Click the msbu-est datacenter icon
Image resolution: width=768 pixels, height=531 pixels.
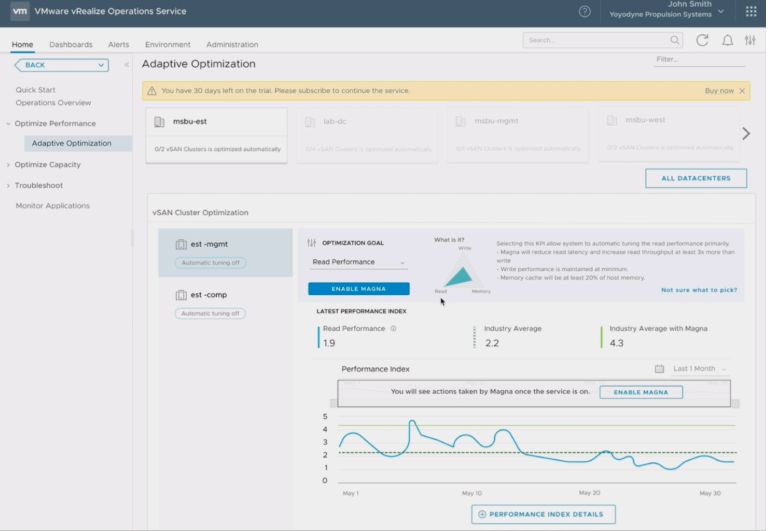pyautogui.click(x=159, y=121)
